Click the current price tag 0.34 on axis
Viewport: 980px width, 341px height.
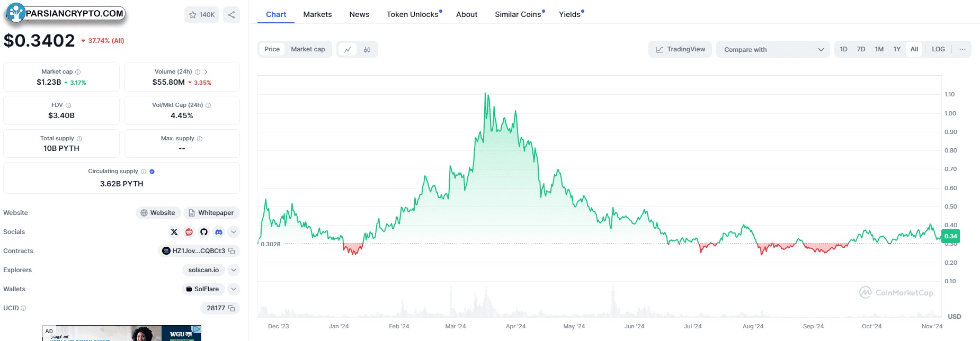951,236
